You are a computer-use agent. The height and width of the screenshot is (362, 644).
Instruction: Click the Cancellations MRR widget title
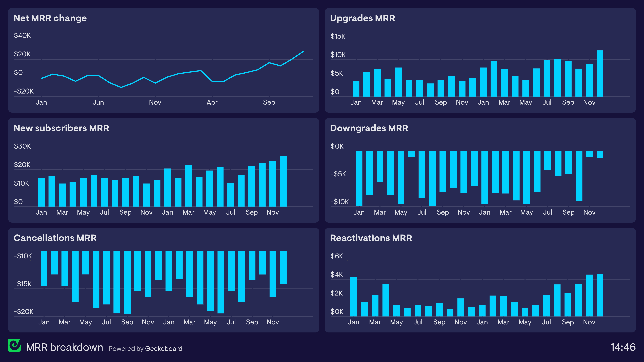coord(55,238)
